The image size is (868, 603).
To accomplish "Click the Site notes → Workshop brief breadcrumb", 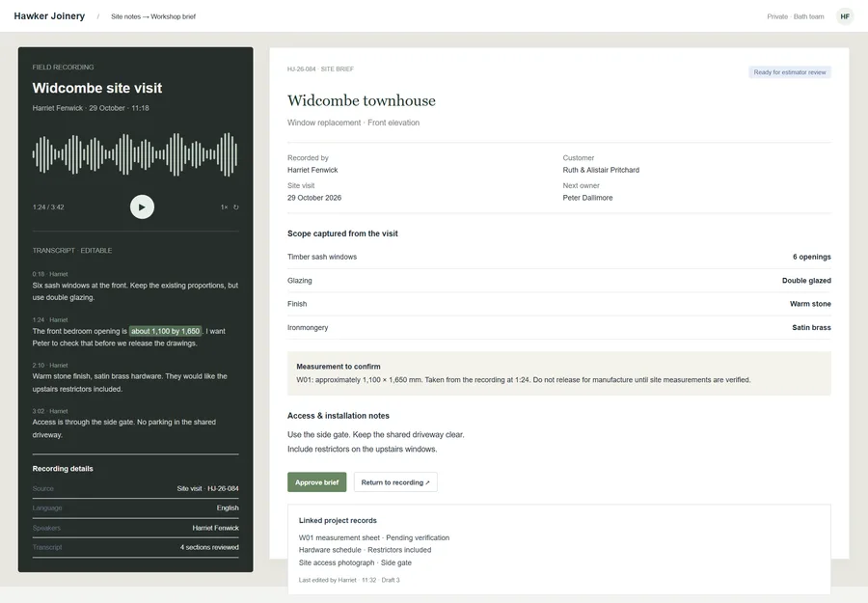I will tap(153, 16).
